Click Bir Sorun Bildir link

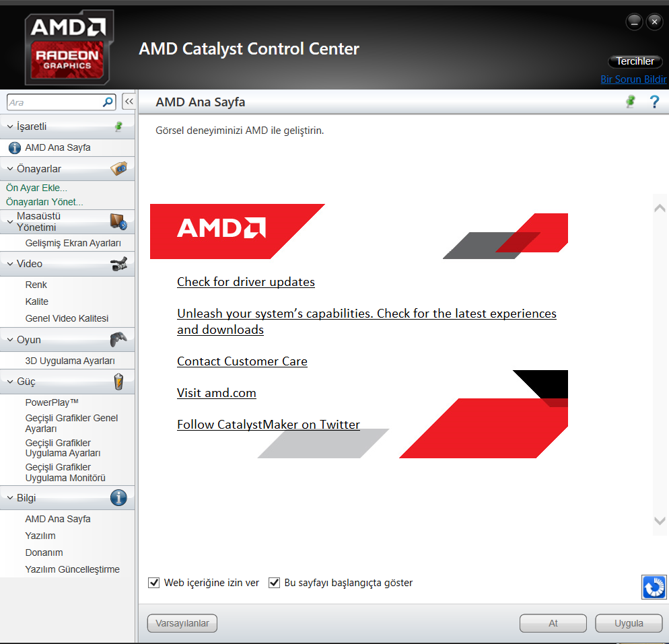(633, 79)
